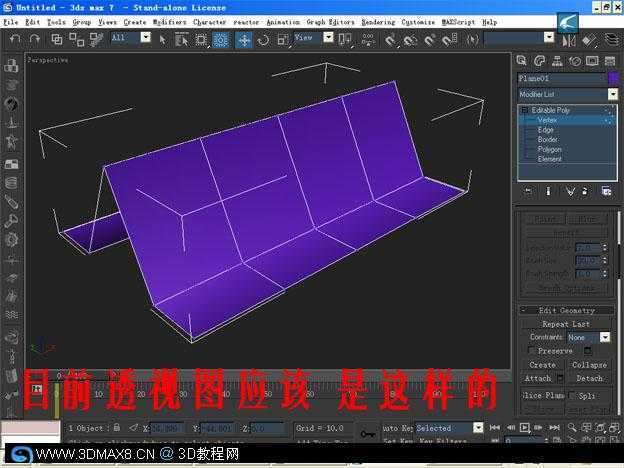Image resolution: width=624 pixels, height=468 pixels.
Task: Select Polygon sub-object level in the stack
Action: pos(550,149)
